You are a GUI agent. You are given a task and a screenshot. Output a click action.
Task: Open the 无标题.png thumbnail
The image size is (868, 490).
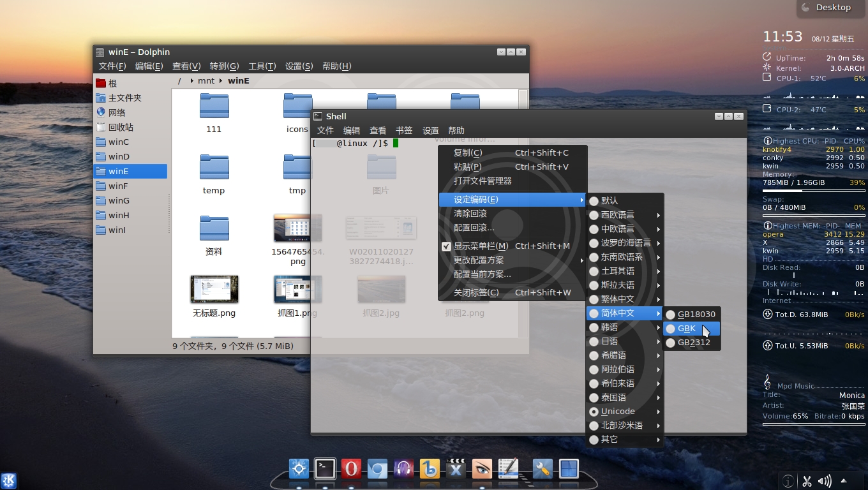(x=214, y=290)
